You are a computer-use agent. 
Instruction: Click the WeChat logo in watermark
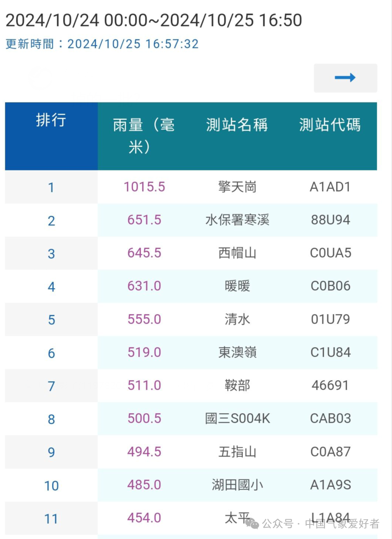253,524
